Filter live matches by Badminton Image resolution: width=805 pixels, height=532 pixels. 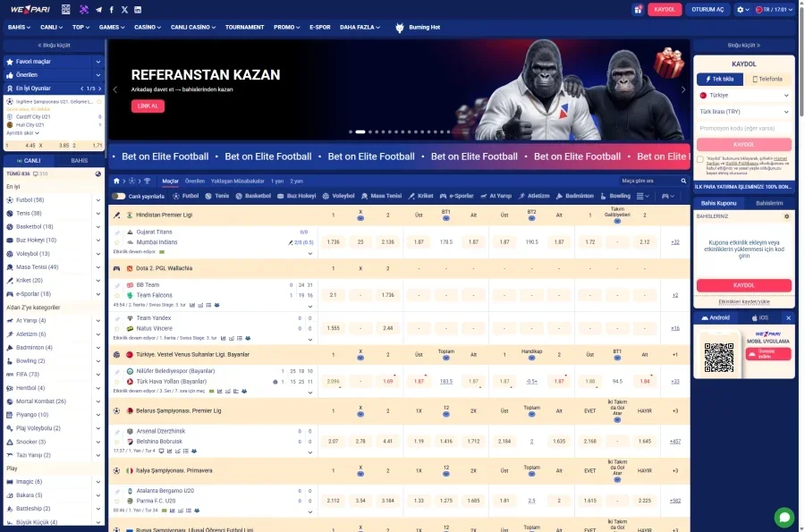pyautogui.click(x=574, y=196)
